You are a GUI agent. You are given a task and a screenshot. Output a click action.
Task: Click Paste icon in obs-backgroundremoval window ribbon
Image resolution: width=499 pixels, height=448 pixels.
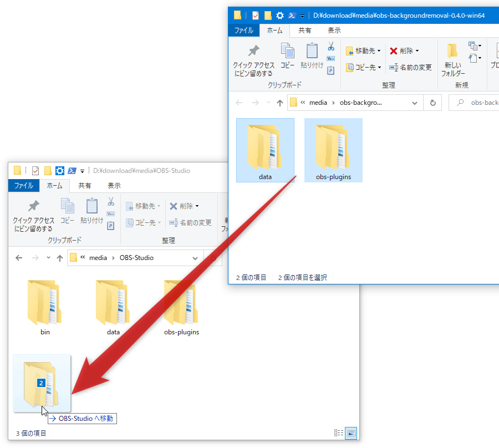(x=312, y=55)
